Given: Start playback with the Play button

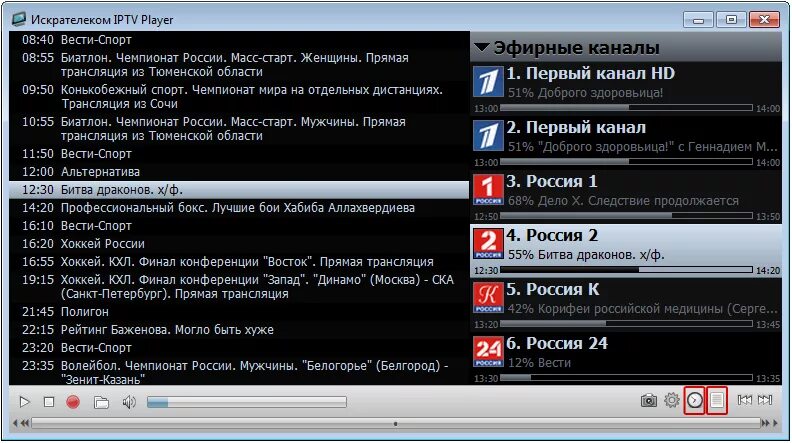Looking at the screenshot, I should pos(24,402).
